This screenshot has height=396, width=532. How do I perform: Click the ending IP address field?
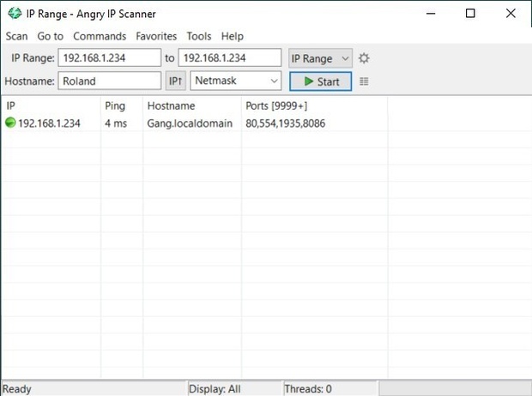[x=230, y=57]
